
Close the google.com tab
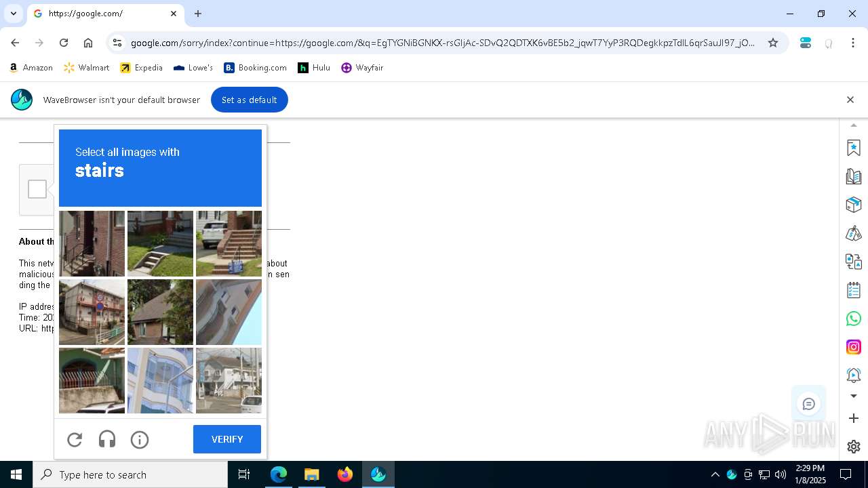pos(174,14)
